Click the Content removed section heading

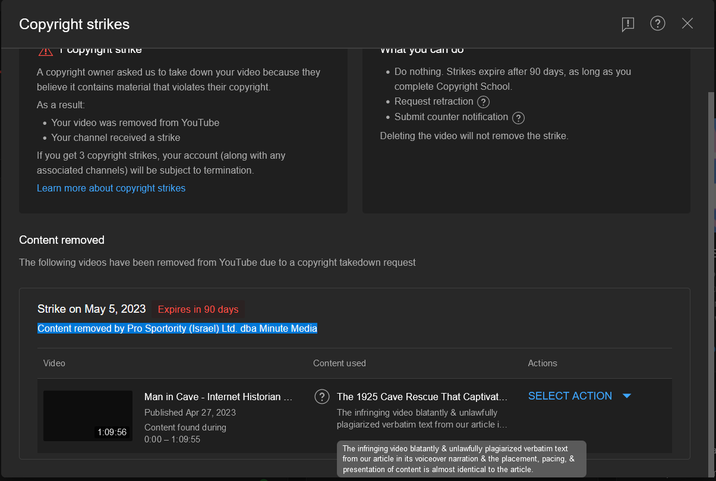(x=62, y=240)
